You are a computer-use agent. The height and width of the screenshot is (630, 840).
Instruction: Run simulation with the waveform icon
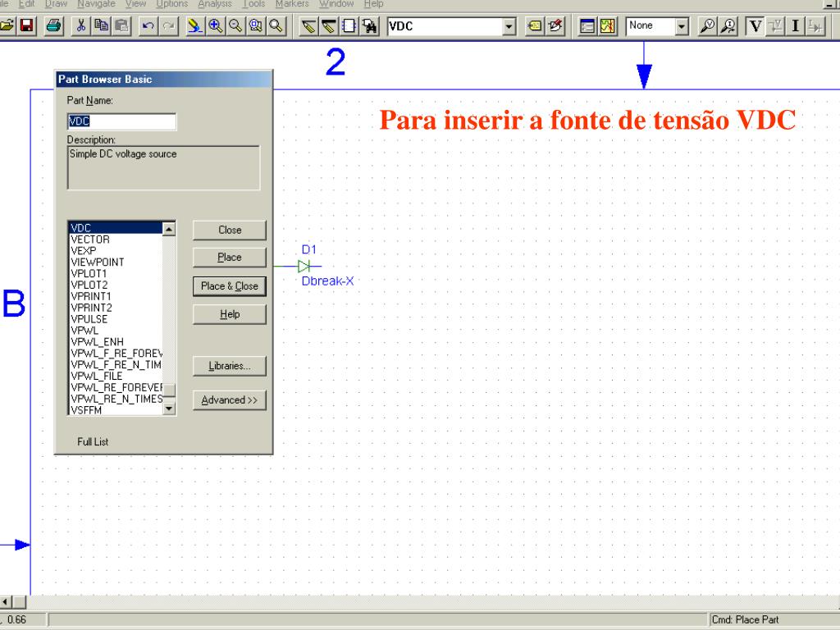click(x=608, y=25)
